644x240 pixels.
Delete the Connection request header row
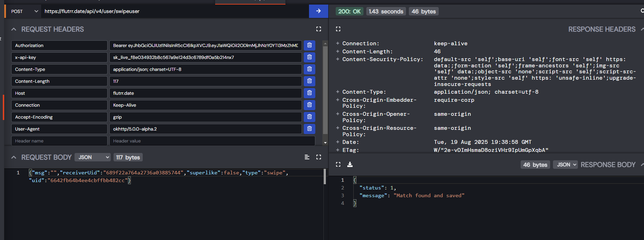(x=309, y=105)
